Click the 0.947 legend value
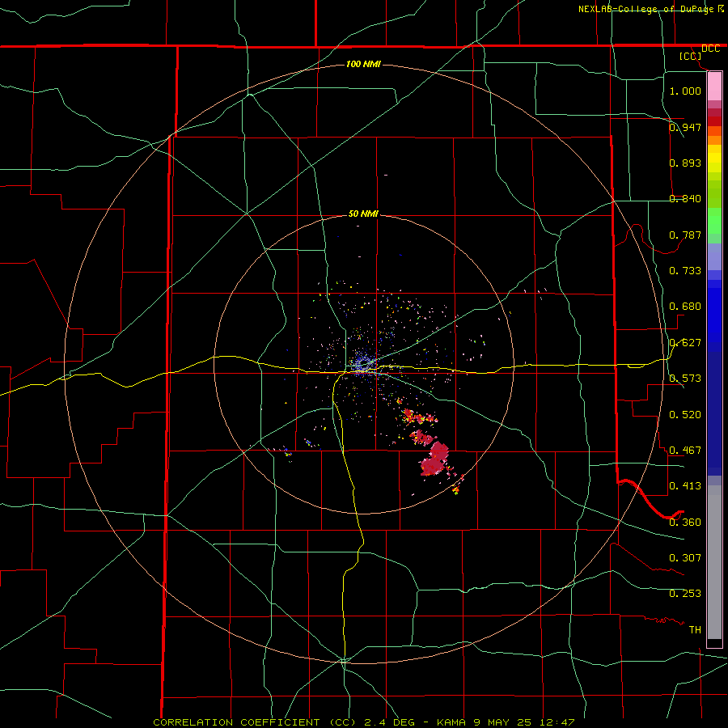The image size is (728, 728). (x=685, y=127)
